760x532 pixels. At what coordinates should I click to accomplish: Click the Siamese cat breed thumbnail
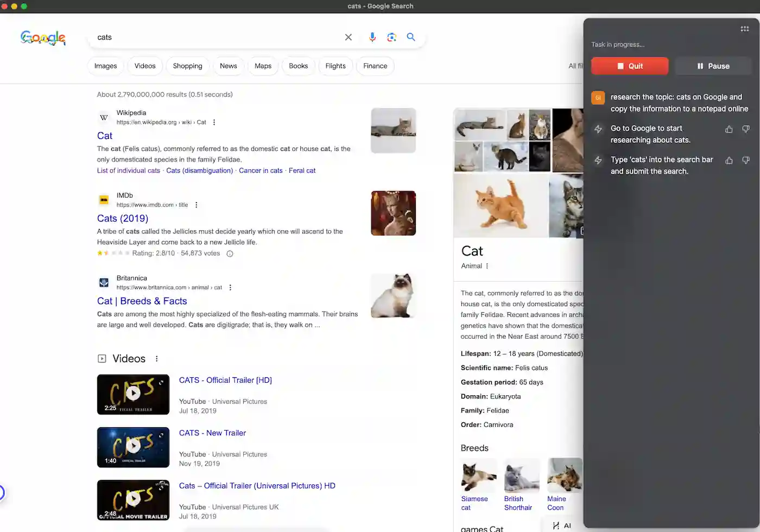point(478,476)
